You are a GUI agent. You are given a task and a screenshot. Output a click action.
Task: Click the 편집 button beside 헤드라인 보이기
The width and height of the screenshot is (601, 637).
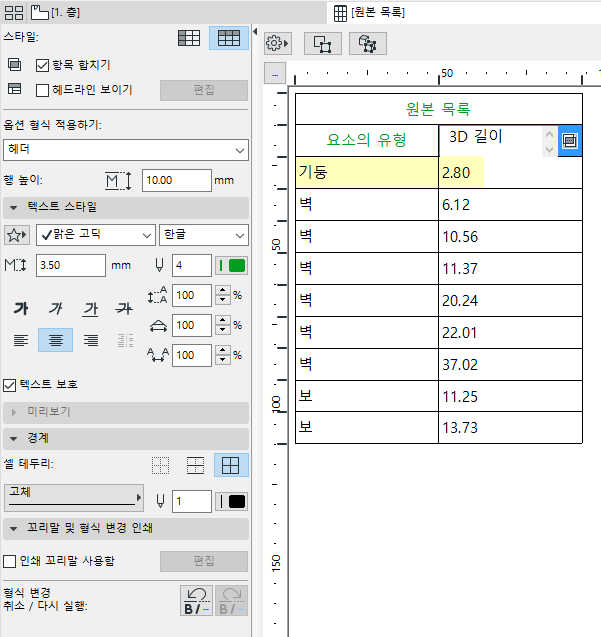(204, 90)
